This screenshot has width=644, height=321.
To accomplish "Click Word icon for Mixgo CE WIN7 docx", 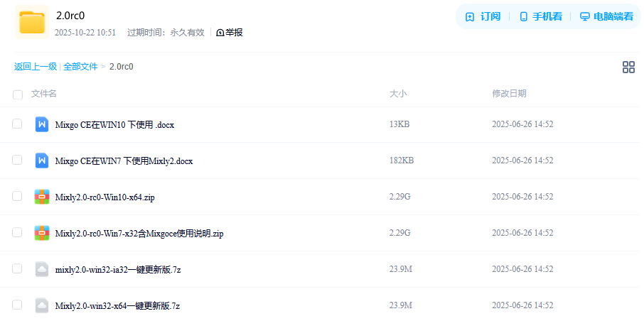I will (x=42, y=160).
